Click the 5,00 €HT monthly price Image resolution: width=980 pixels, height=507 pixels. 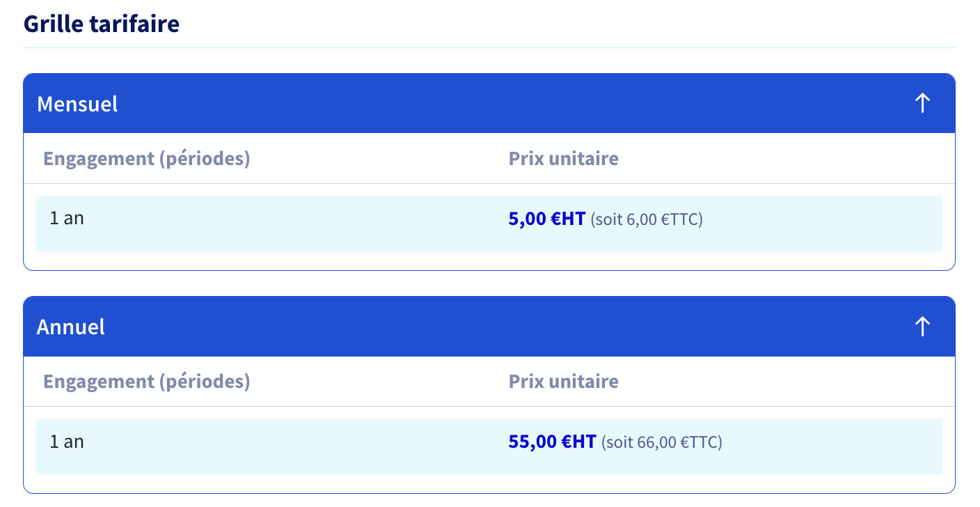(x=547, y=219)
